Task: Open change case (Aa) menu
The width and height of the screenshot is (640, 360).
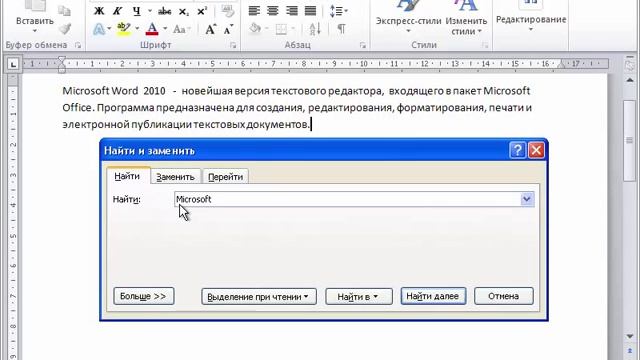Action: pos(181,29)
